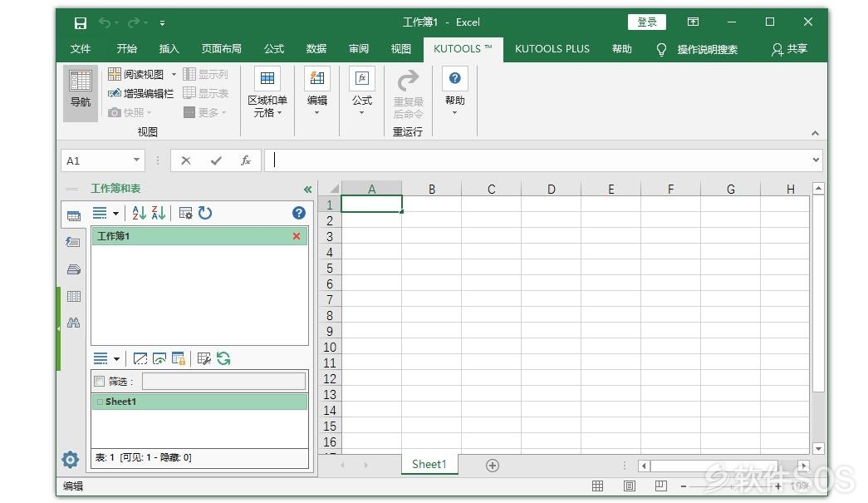Open the ribbon 帮助 dropdown button
This screenshot has width=868, height=503.
pyautogui.click(x=454, y=93)
